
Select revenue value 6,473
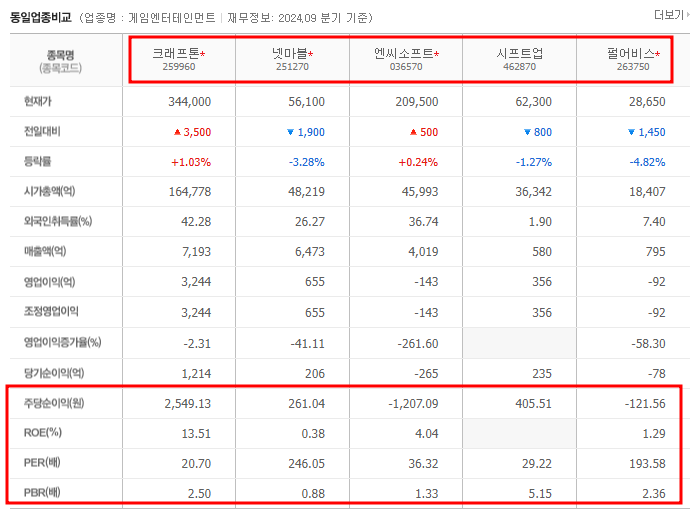(x=310, y=252)
